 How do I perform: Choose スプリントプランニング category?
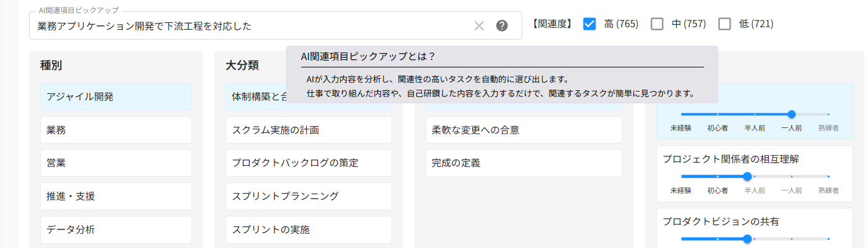point(309,196)
